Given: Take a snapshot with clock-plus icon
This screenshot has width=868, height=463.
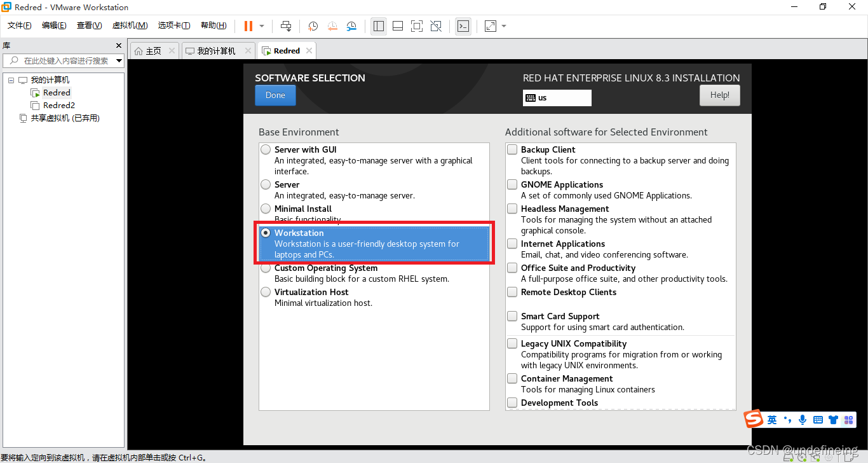Looking at the screenshot, I should (x=313, y=26).
